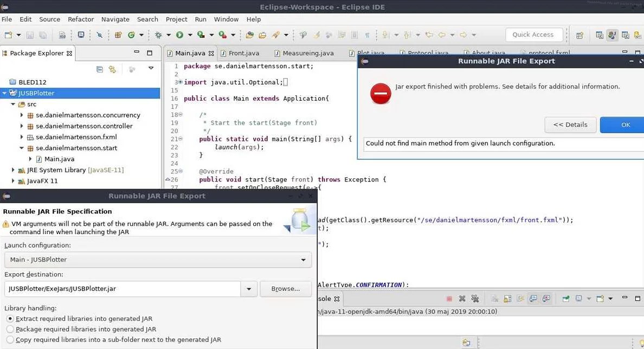The width and height of the screenshot is (644, 349).
Task: Pick 'Copy required libraries into a sub-folder'
Action: (10, 339)
